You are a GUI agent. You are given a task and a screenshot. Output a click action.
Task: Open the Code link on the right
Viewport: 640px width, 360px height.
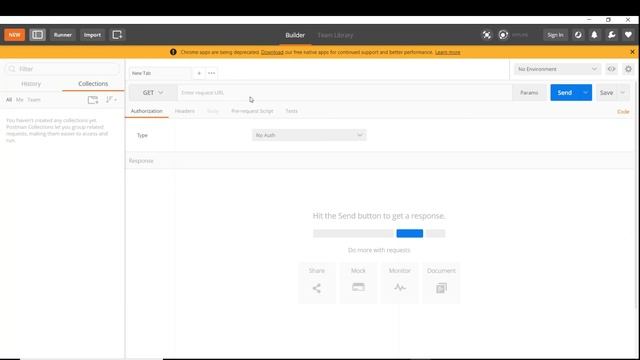(x=623, y=111)
